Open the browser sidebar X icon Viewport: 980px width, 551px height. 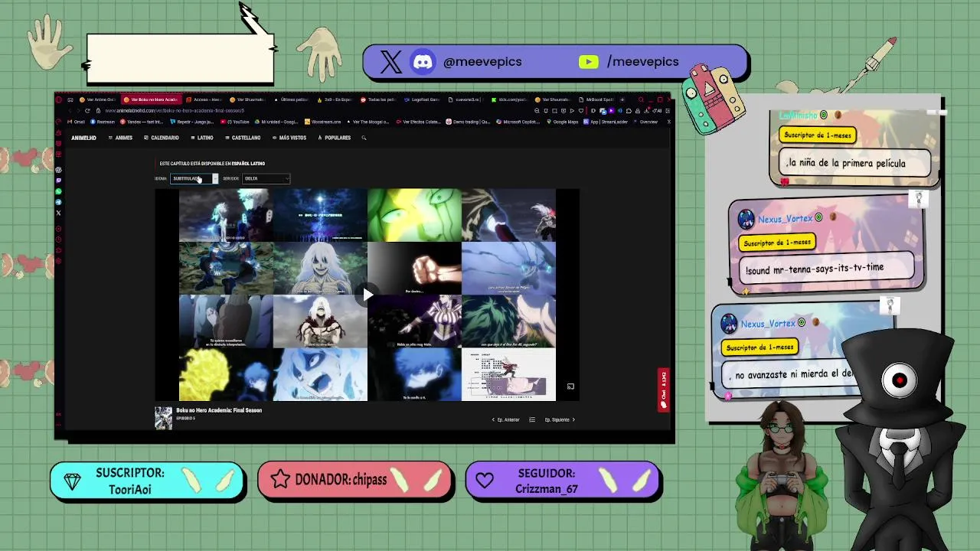[58, 213]
